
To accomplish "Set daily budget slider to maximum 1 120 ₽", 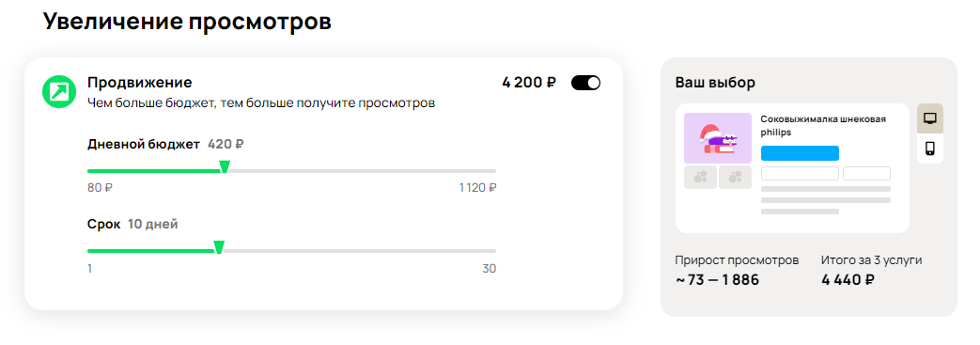I will pos(495,171).
